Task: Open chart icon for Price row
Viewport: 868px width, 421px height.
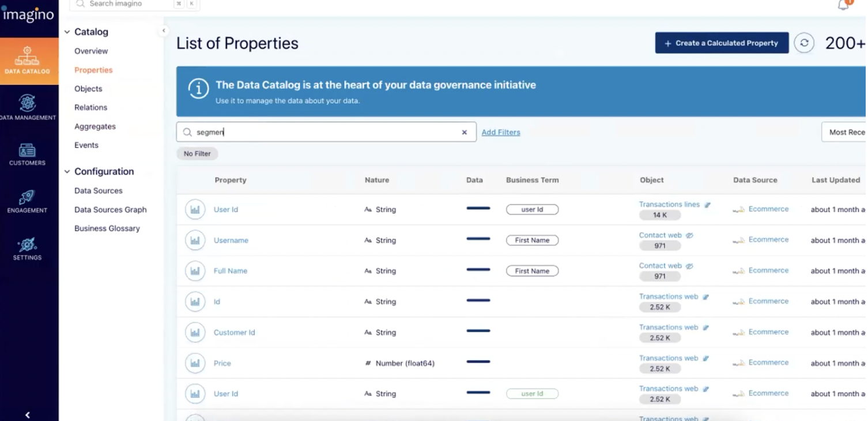Action: (195, 363)
